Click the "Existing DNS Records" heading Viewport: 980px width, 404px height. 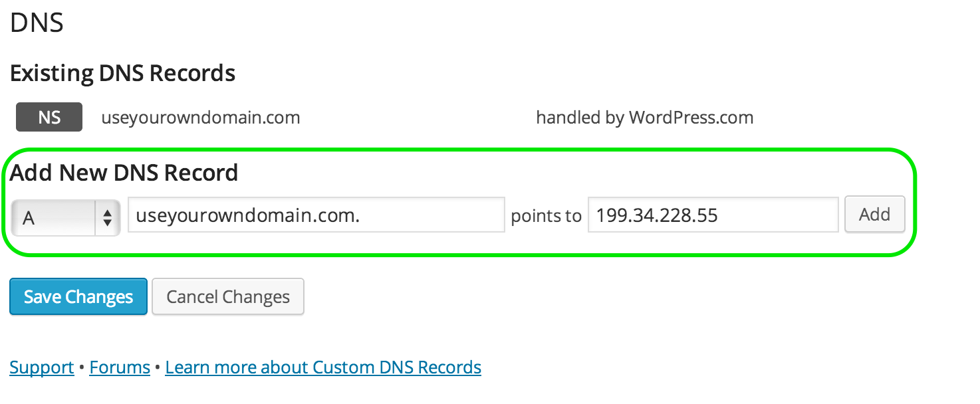[x=122, y=73]
